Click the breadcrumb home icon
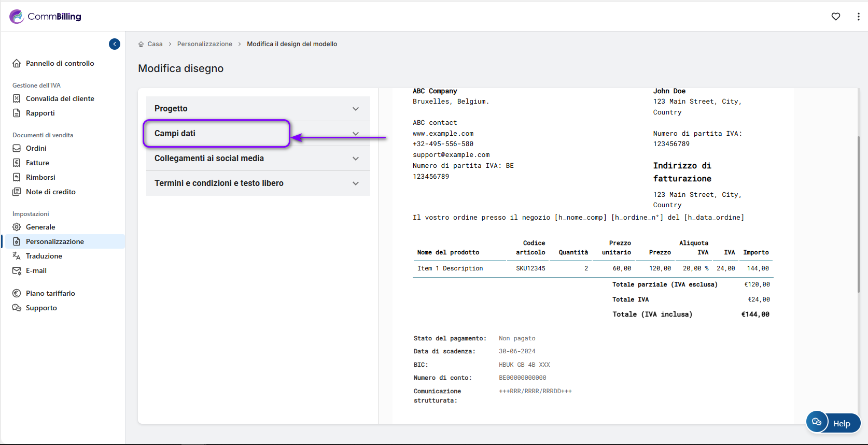This screenshot has height=445, width=868. pos(141,44)
